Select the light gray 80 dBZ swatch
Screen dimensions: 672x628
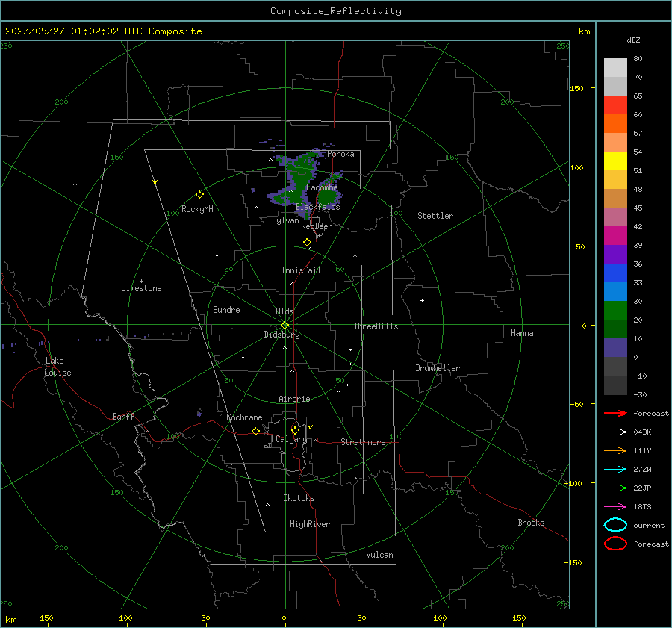pyautogui.click(x=615, y=67)
